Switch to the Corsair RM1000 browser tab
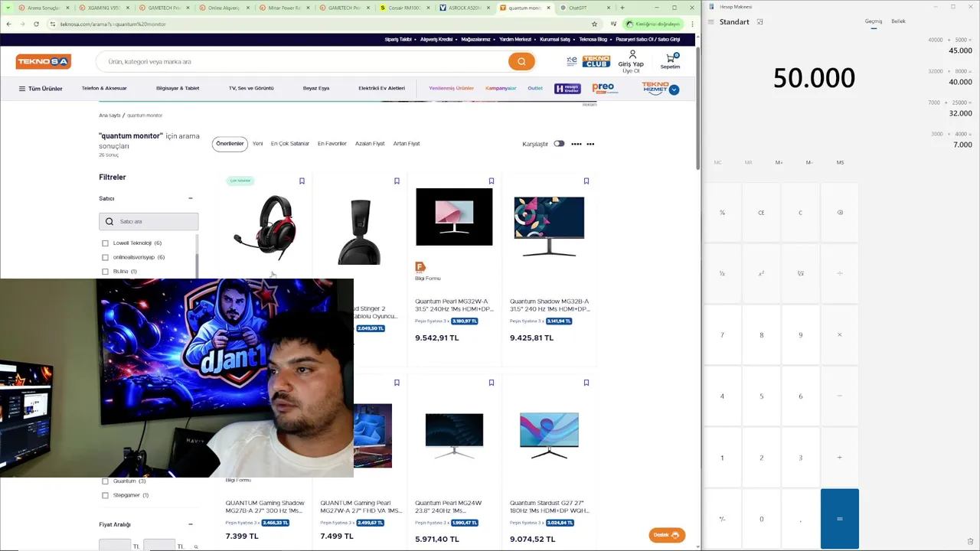The height and width of the screenshot is (551, 980). click(x=405, y=8)
